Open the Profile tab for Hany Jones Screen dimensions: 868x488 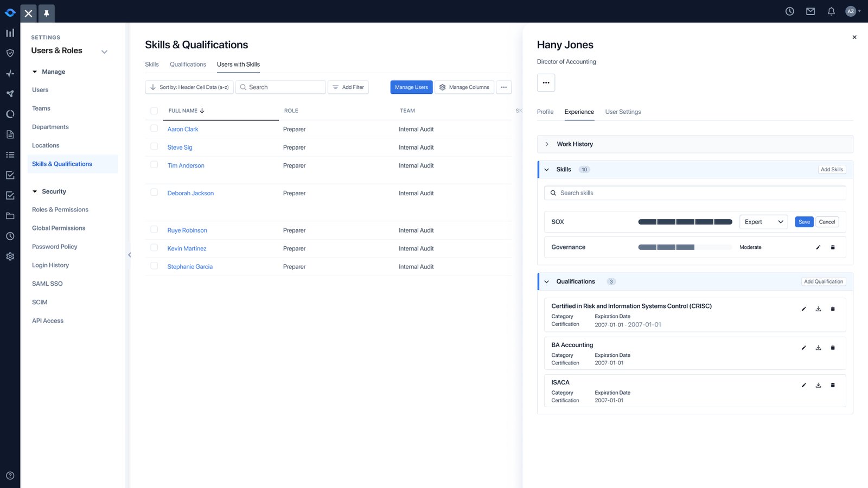coord(545,112)
